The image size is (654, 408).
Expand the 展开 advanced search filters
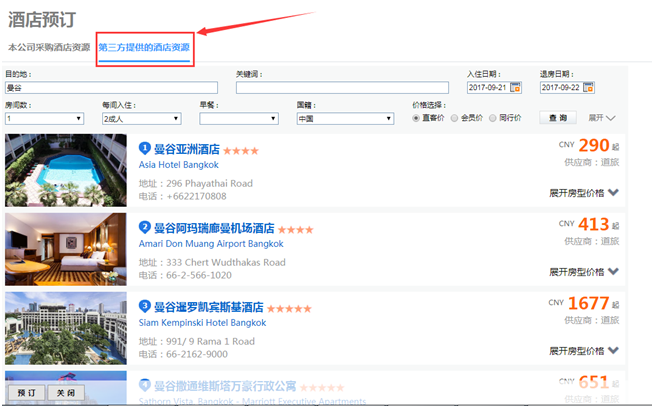click(602, 117)
